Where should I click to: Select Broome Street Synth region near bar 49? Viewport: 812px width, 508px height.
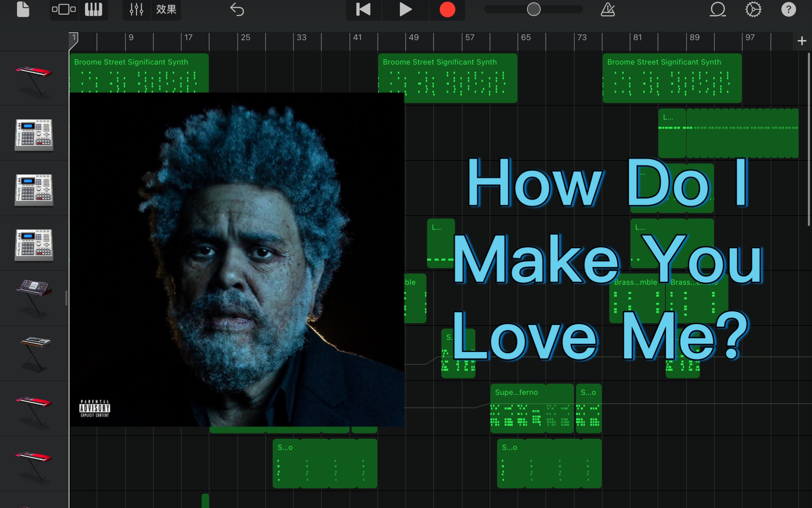coord(448,78)
